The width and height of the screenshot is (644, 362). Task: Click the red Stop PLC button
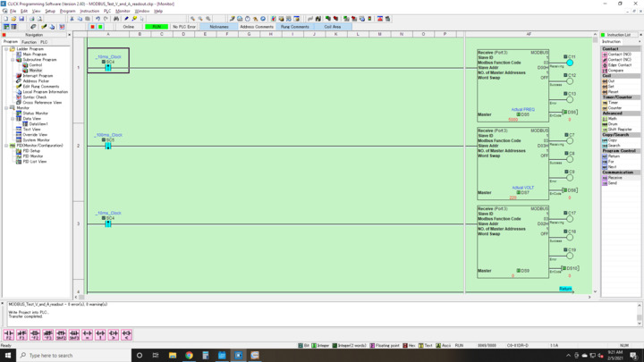pyautogui.click(x=92, y=27)
